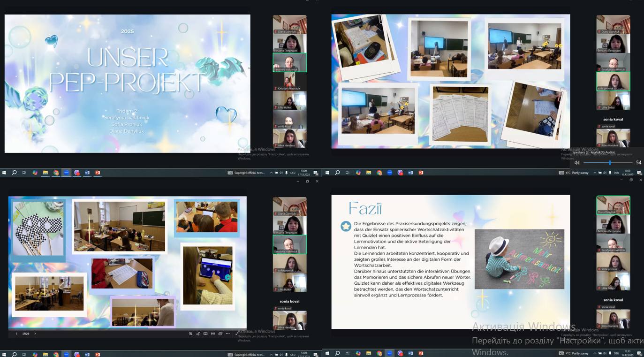Mute speakers using icon beside volume slider

pos(577,163)
